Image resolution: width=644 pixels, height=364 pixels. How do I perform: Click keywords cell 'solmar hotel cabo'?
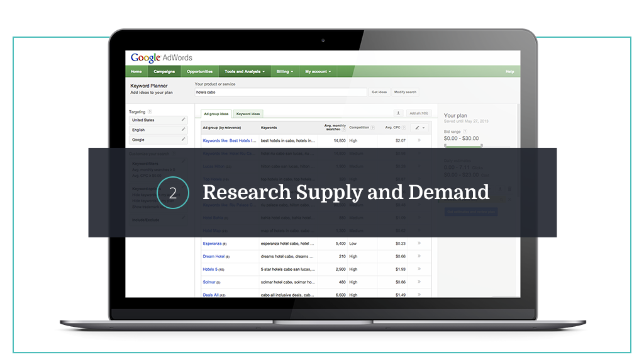[x=288, y=282]
